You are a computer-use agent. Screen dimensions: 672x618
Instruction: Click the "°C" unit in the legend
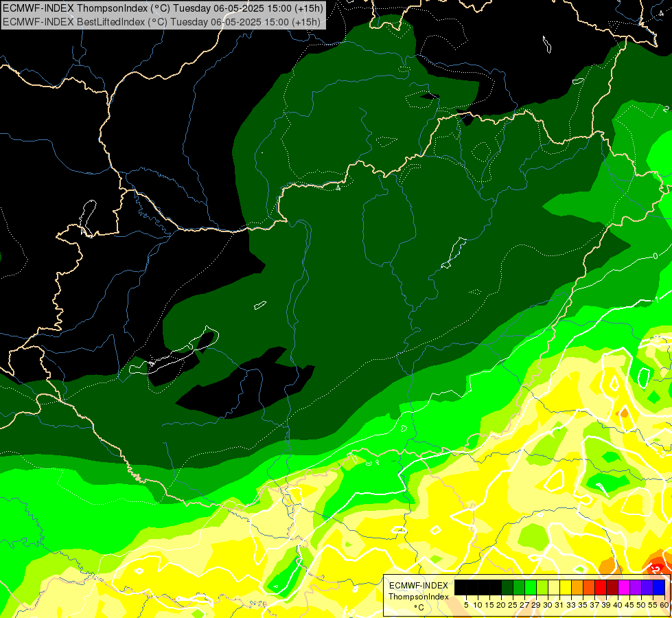click(x=419, y=608)
